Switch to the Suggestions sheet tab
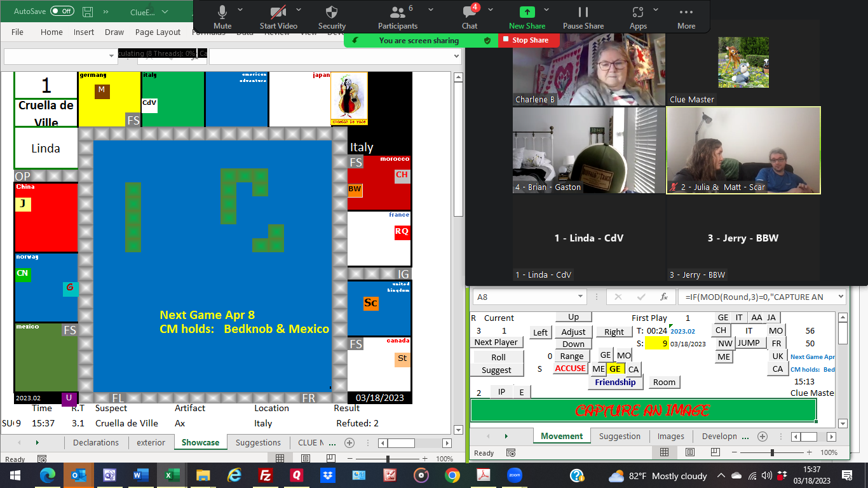This screenshot has height=488, width=868. point(258,443)
